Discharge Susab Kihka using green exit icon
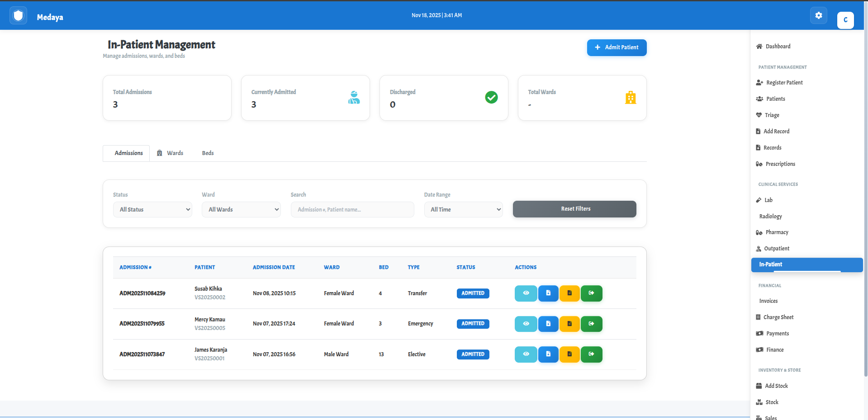Viewport: 868px width, 420px height. pyautogui.click(x=591, y=293)
